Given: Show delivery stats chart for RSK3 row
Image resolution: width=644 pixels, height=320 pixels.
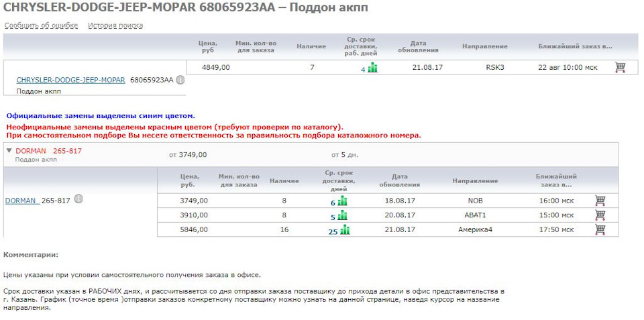Looking at the screenshot, I should 373,68.
